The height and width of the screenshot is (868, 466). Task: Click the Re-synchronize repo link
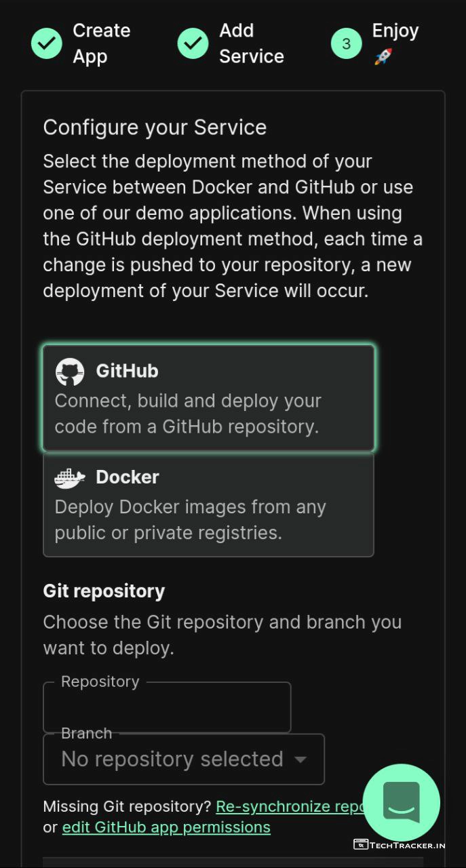tap(288, 806)
